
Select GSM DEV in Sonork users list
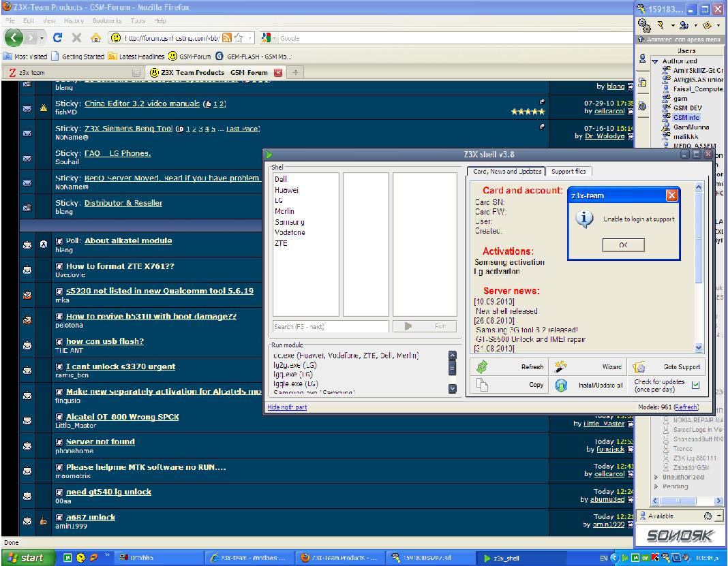pyautogui.click(x=687, y=108)
